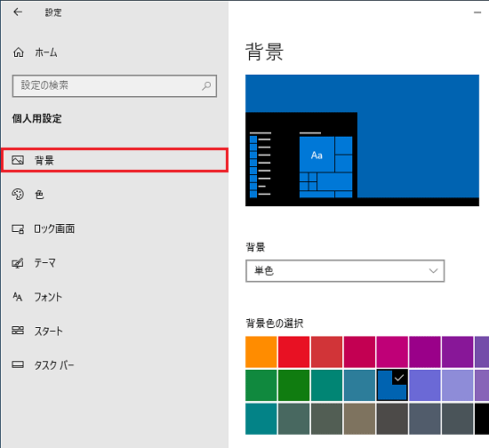Select the steel blue fourth swatch second row
Screen dimensions: 489x448
[359, 386]
